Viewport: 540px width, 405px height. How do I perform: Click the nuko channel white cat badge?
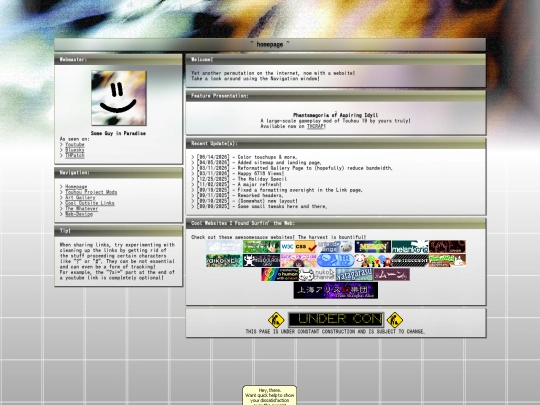(317, 274)
